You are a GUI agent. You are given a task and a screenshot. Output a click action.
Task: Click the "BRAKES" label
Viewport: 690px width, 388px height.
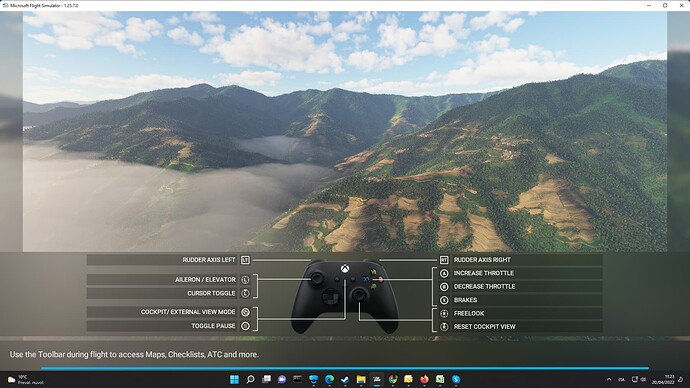coord(465,300)
